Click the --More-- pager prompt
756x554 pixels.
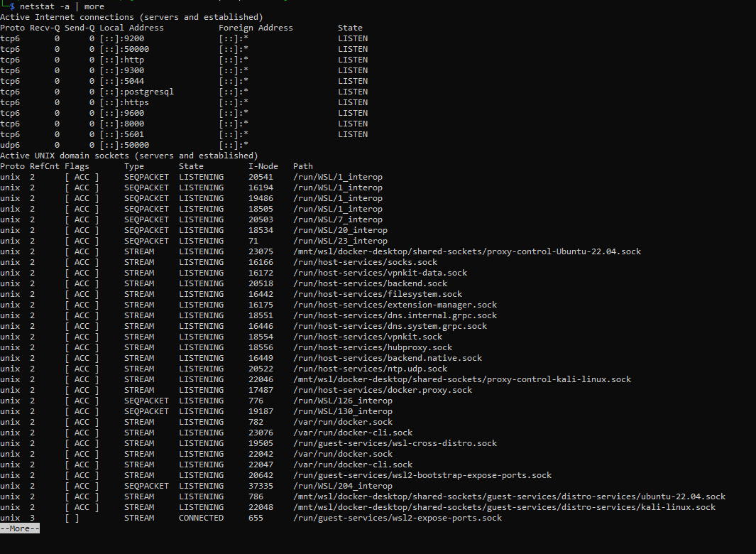(19, 528)
